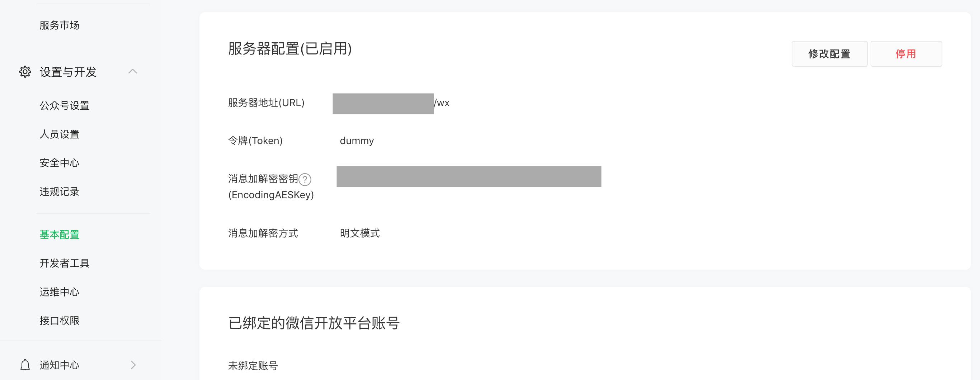The image size is (980, 380).
Task: Select 违规记录 menu entry
Action: point(59,191)
